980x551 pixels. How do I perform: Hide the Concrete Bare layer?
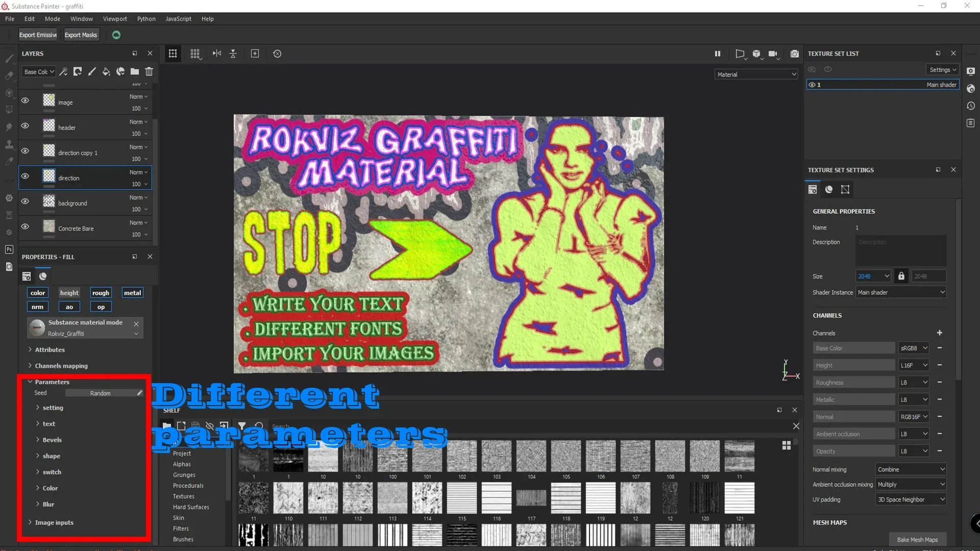pos(25,226)
